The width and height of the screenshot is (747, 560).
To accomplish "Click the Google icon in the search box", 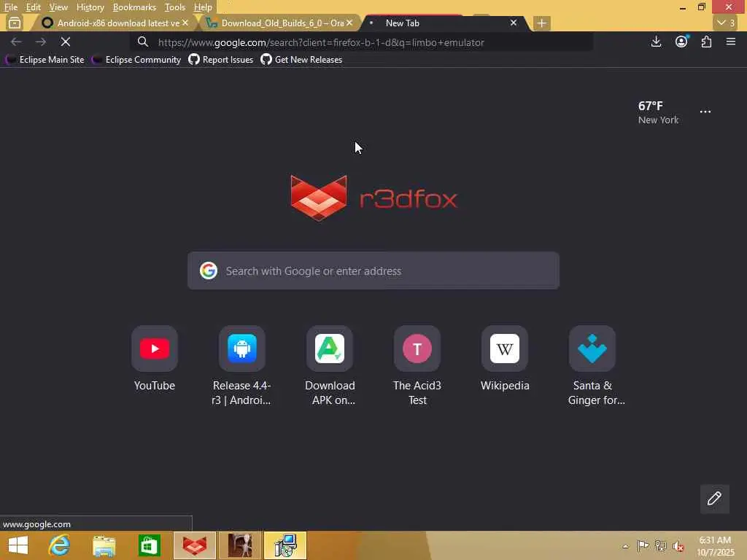I will 208,271.
